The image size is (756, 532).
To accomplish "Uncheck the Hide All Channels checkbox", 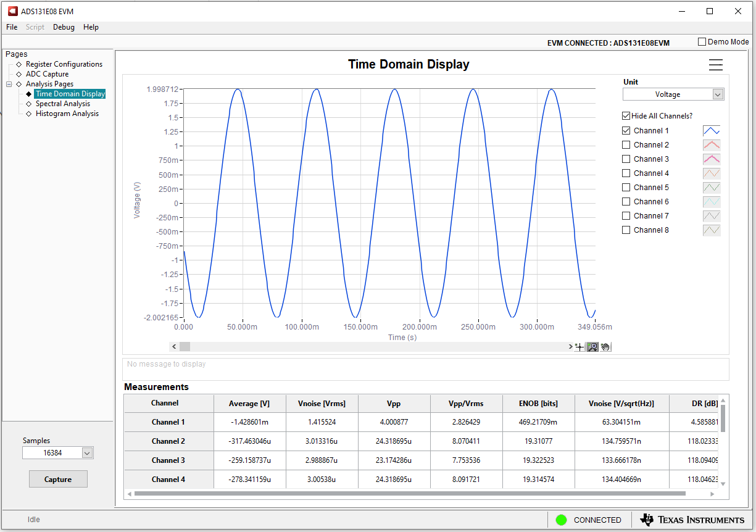I will (x=626, y=116).
